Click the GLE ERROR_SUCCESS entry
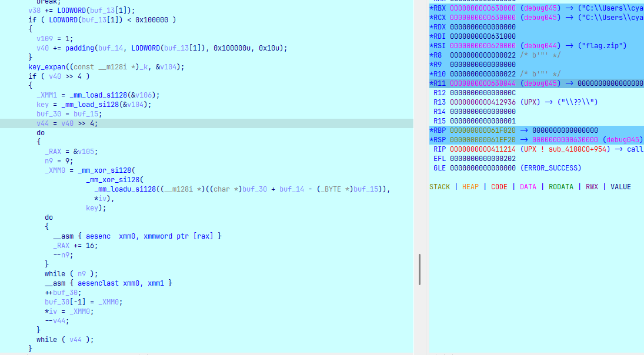This screenshot has height=355, width=644. click(x=550, y=168)
